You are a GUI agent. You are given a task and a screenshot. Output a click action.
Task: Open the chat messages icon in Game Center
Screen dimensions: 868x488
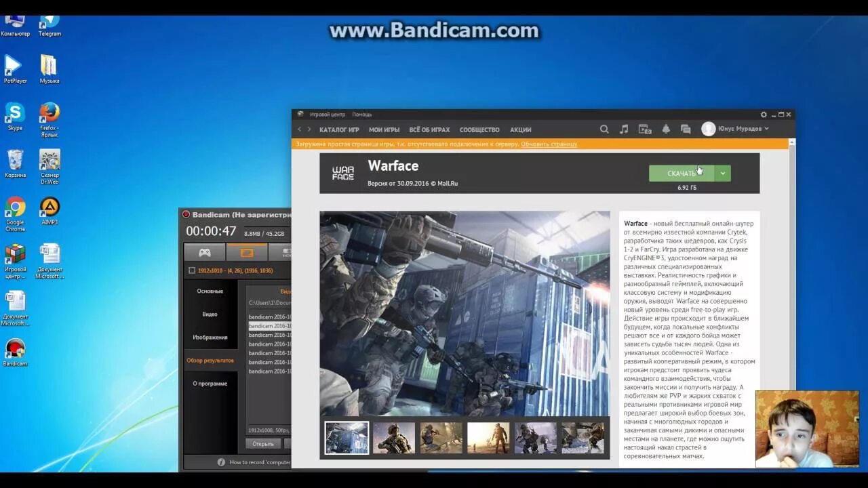686,128
